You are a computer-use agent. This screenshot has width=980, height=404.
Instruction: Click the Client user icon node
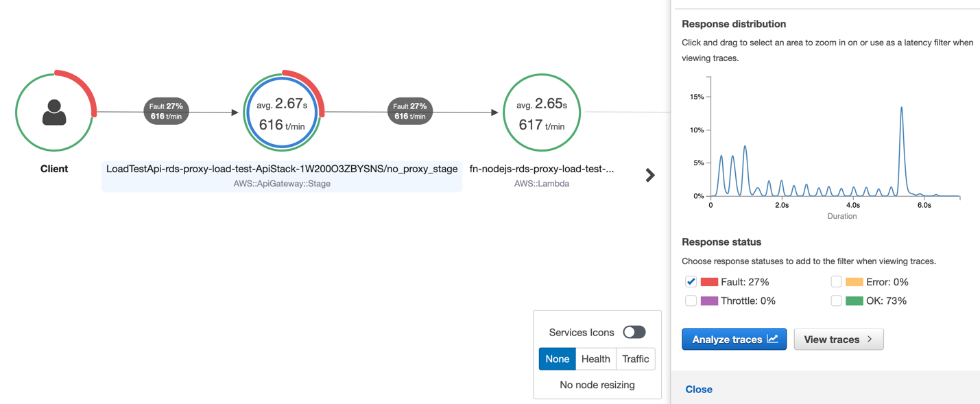coord(54,112)
